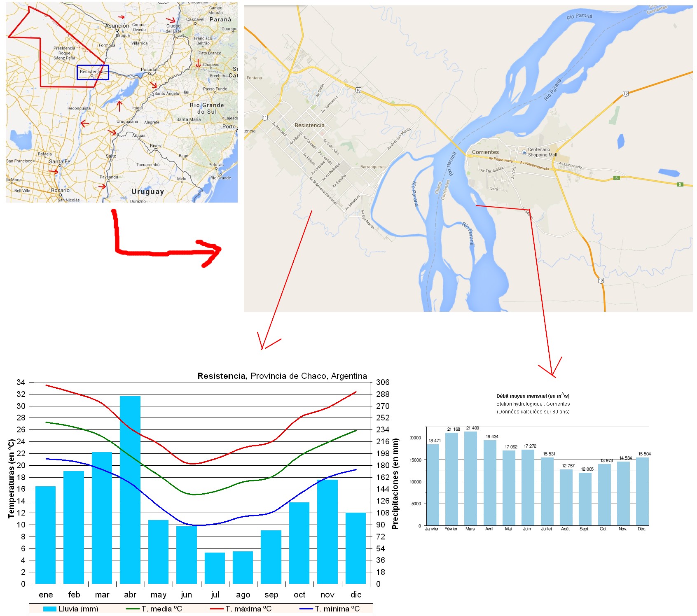
Task: Click the abr rainfall bar in the climate chart
Action: click(130, 490)
